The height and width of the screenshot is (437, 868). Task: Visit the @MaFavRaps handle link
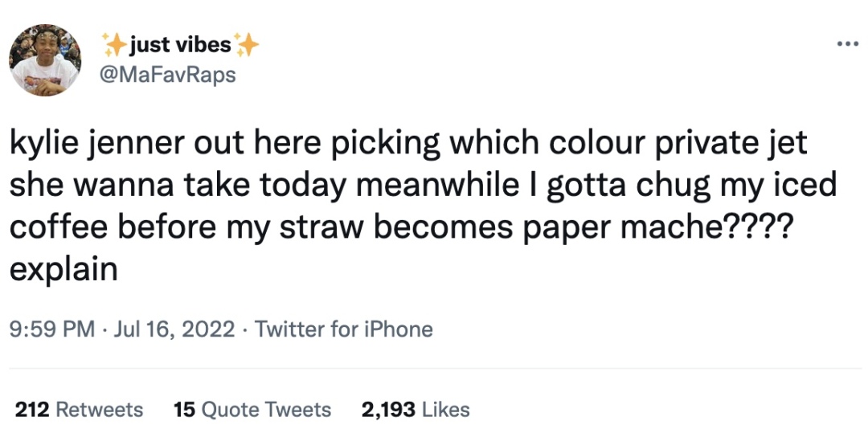tap(167, 75)
